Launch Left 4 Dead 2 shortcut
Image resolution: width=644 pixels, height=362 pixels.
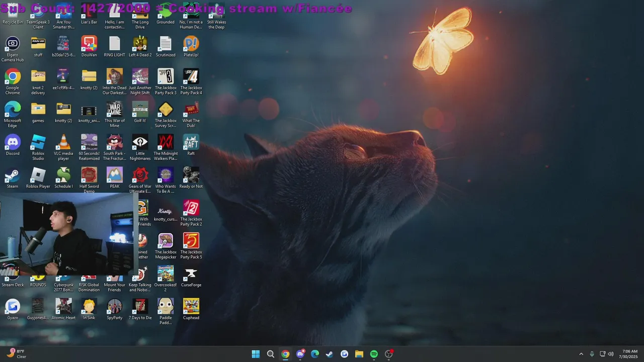coord(140,47)
